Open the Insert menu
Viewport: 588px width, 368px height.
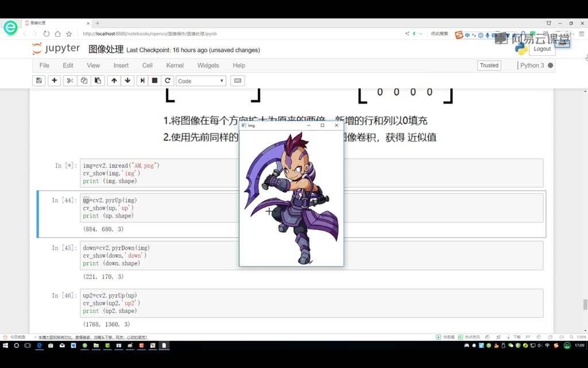point(121,66)
